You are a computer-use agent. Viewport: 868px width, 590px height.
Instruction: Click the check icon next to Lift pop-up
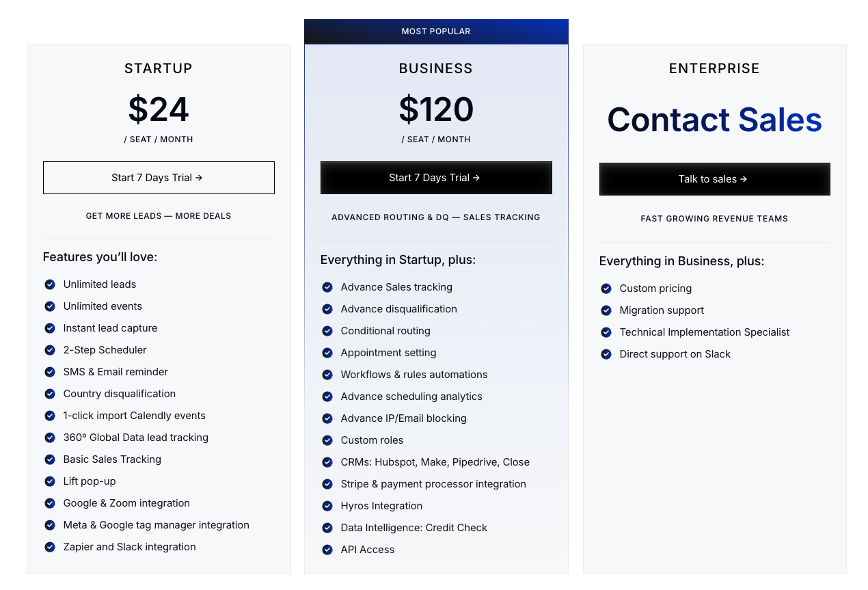(x=49, y=481)
